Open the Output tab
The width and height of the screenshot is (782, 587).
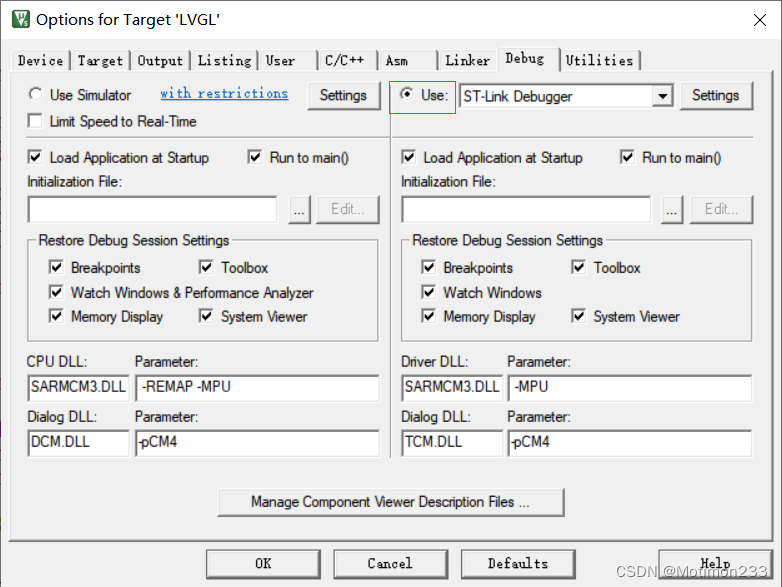point(160,60)
